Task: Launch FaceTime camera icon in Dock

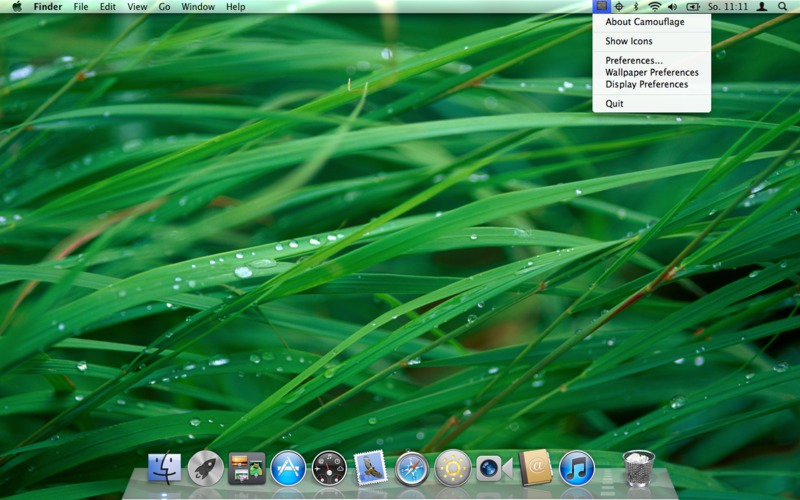Action: click(x=494, y=468)
